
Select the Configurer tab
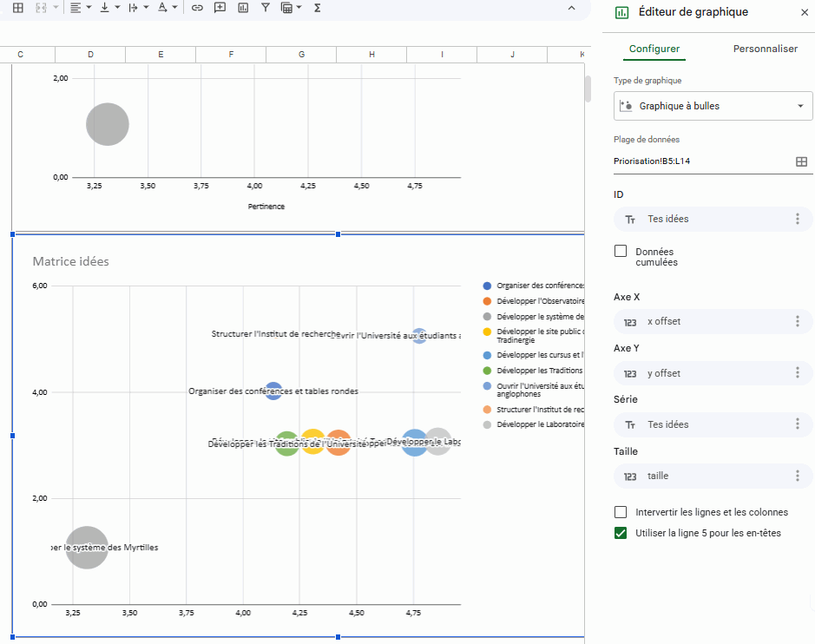tap(654, 49)
